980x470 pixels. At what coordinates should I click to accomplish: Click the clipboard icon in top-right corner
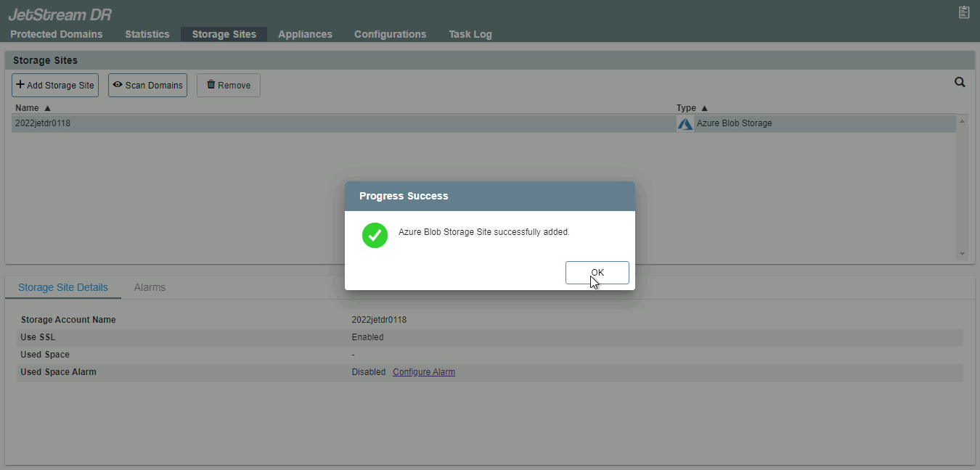click(x=964, y=12)
